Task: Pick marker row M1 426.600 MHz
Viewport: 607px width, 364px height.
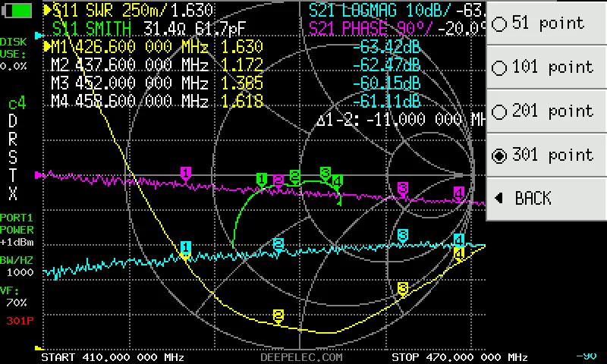Action: (157, 47)
